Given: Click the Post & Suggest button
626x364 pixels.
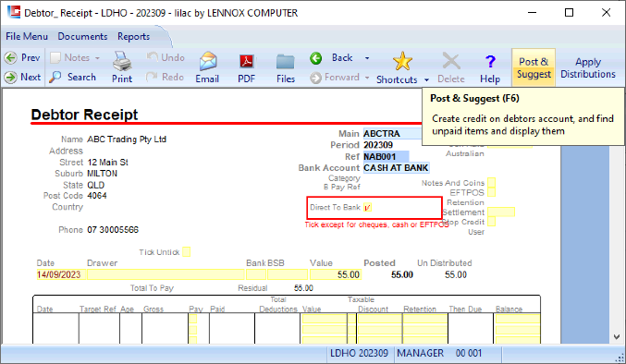Looking at the screenshot, I should [534, 67].
